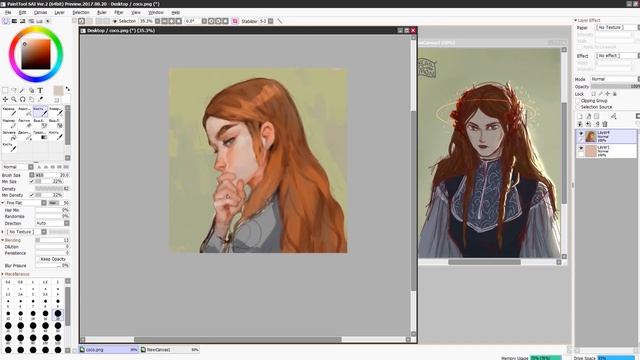
Task: Click the lock all icon beside Lock
Action: click(x=615, y=94)
